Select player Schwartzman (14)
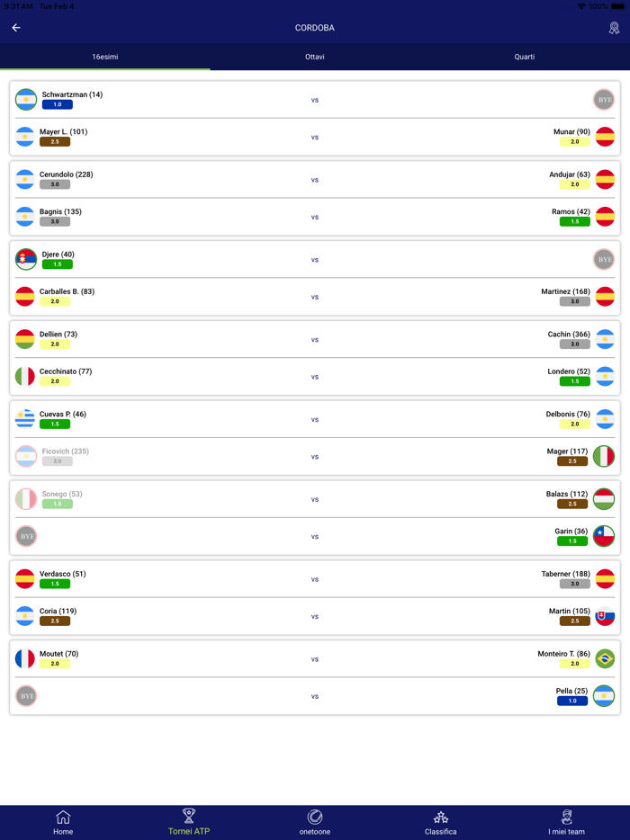 [72, 94]
